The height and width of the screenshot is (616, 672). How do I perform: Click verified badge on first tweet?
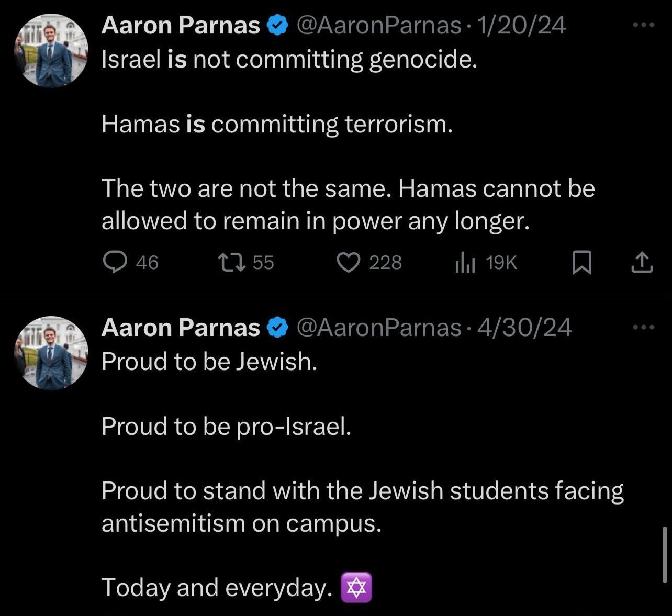[x=278, y=25]
